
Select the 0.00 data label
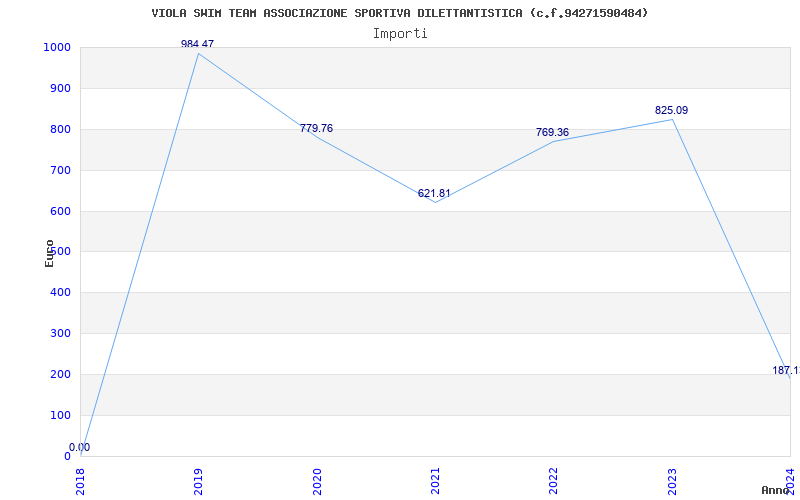coord(80,447)
